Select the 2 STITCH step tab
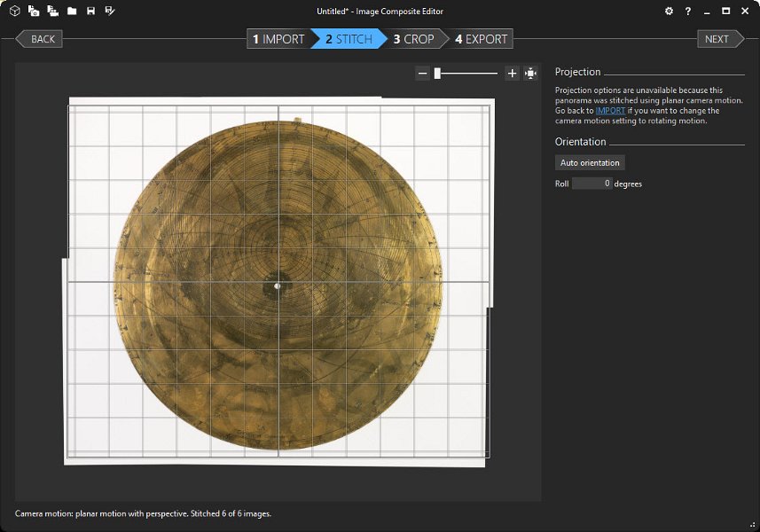Image resolution: width=760 pixels, height=532 pixels. (x=348, y=39)
